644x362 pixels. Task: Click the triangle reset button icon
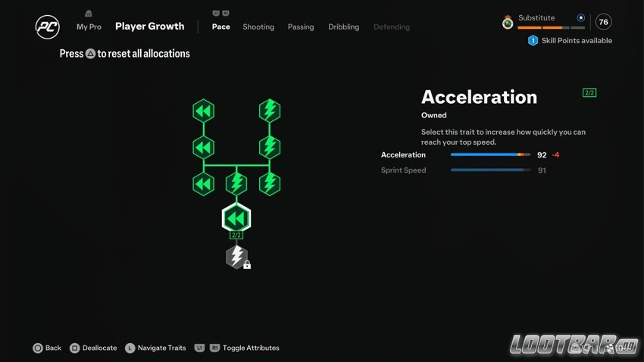90,53
